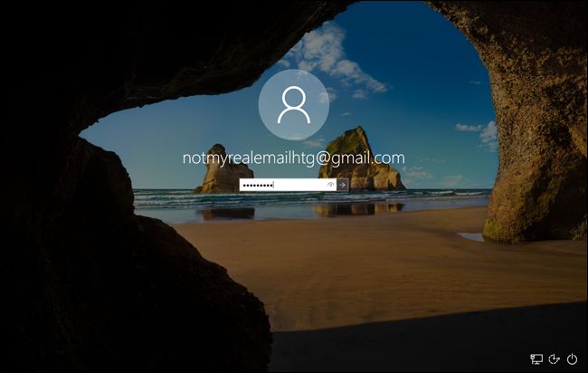Image resolution: width=588 pixels, height=373 pixels.
Task: Click the sandy beach area of the wallpaper
Action: (x=380, y=263)
